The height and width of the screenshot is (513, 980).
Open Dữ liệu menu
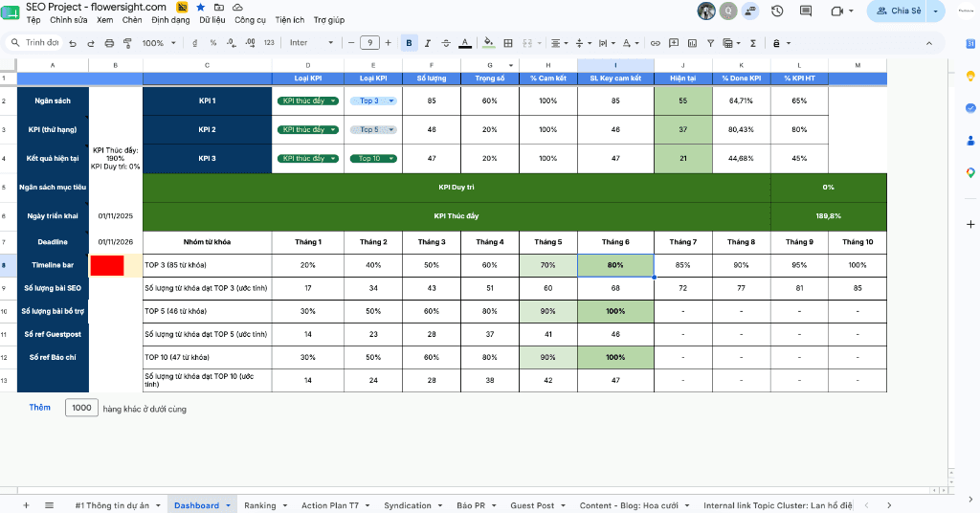pos(212,20)
